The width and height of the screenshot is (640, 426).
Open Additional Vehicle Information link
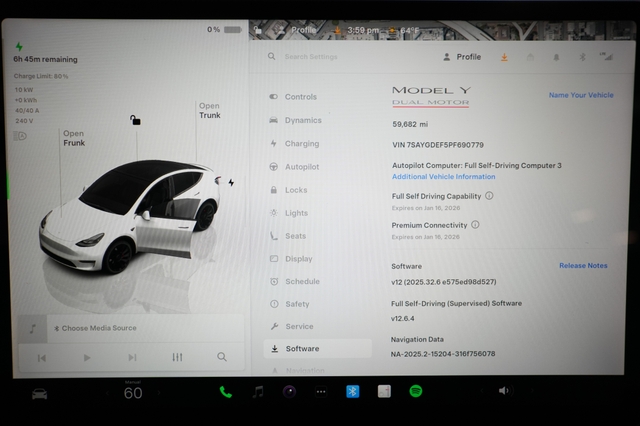pos(444,177)
